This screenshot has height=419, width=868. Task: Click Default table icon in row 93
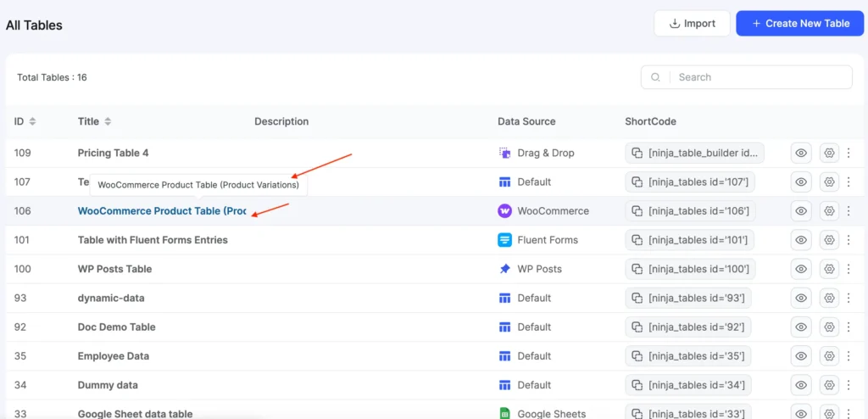pos(504,298)
